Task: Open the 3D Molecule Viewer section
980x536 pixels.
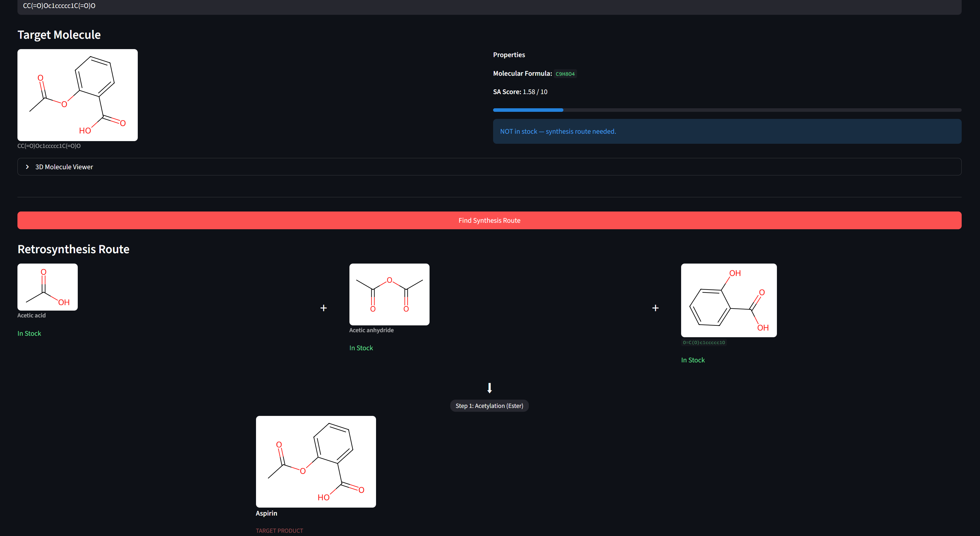Action: coord(64,166)
